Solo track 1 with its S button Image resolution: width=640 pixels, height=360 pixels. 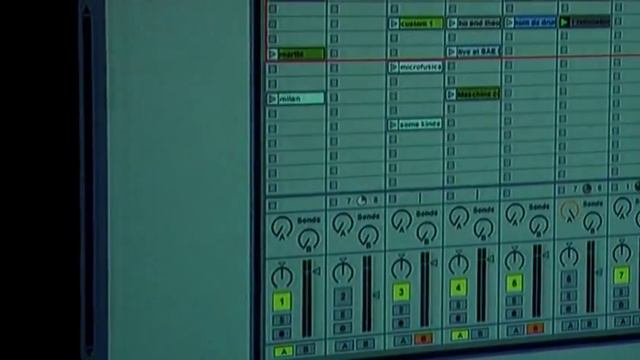(282, 320)
